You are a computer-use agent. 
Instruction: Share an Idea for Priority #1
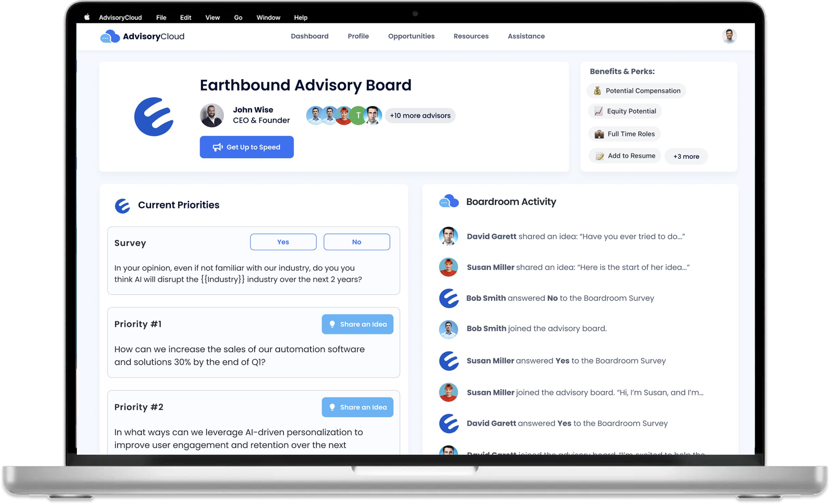click(357, 324)
